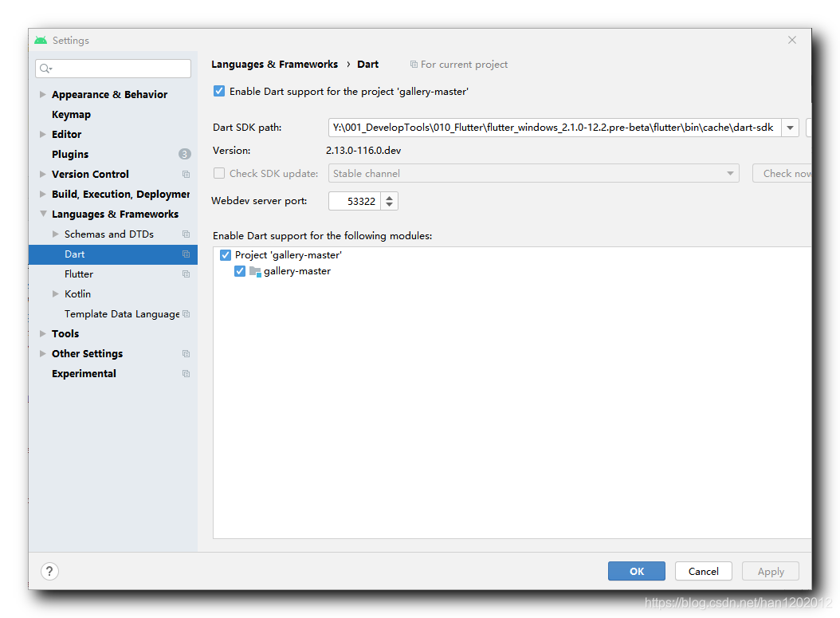The height and width of the screenshot is (618, 840).
Task: Expand the Kotlin settings node
Action: (x=55, y=293)
